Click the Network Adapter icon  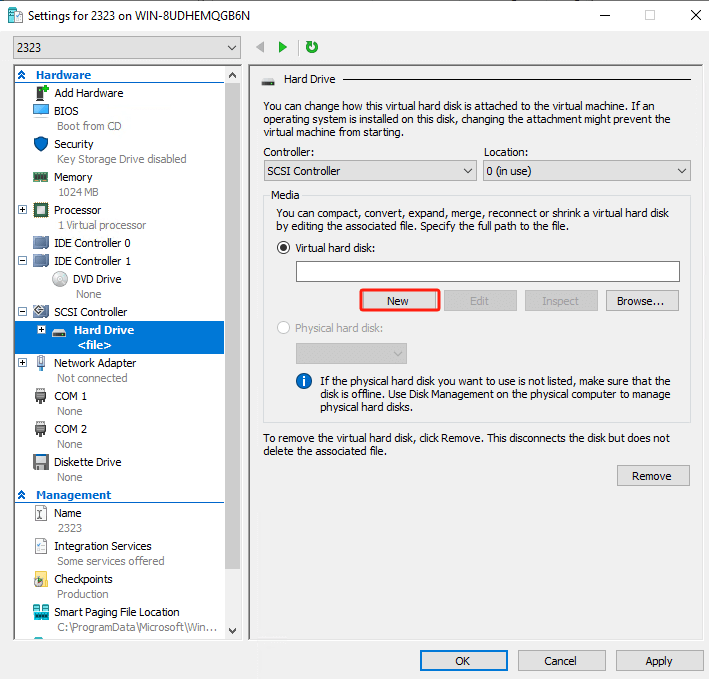coord(41,363)
